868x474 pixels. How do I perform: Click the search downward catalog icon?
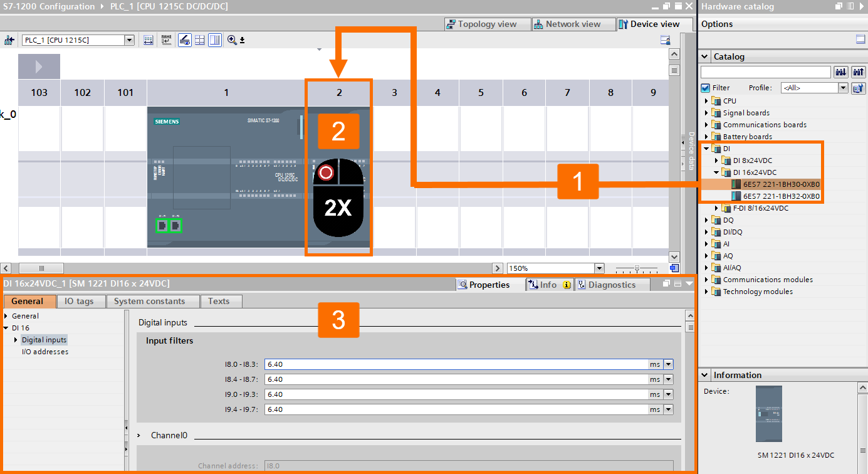click(841, 72)
